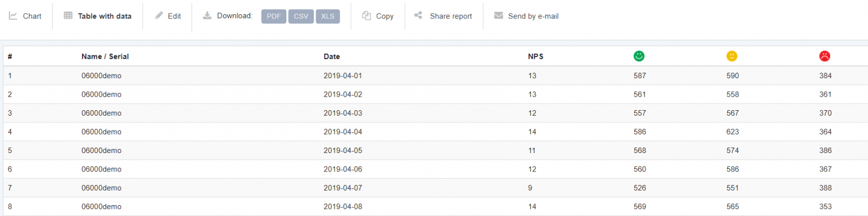Click 06000demo in the 2019-04-05 row
Image resolution: width=868 pixels, height=216 pixels.
[x=101, y=151]
